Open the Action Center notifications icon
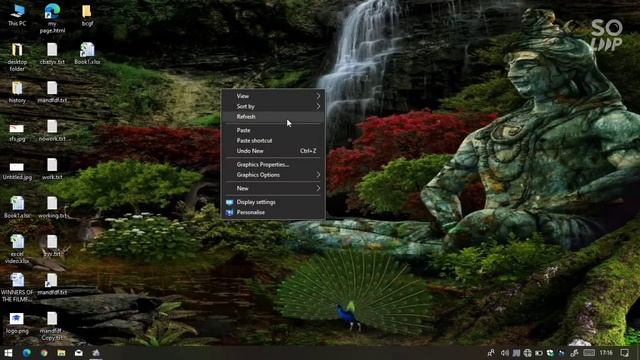This screenshot has width=640, height=360. [625, 353]
